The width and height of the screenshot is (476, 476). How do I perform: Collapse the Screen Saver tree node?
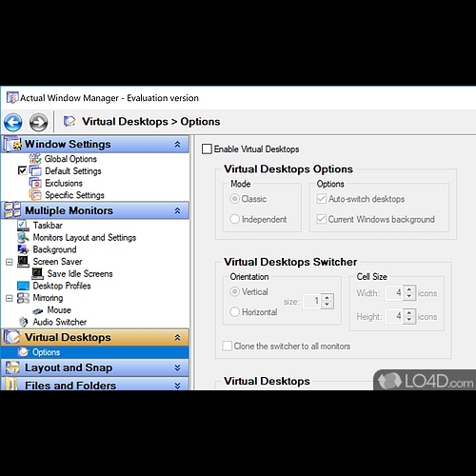pos(10,262)
